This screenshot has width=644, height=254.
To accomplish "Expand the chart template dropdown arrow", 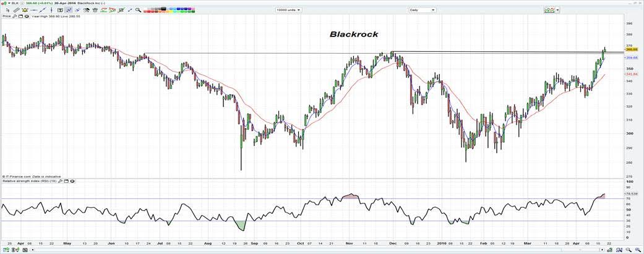I will pyautogui.click(x=557, y=10).
